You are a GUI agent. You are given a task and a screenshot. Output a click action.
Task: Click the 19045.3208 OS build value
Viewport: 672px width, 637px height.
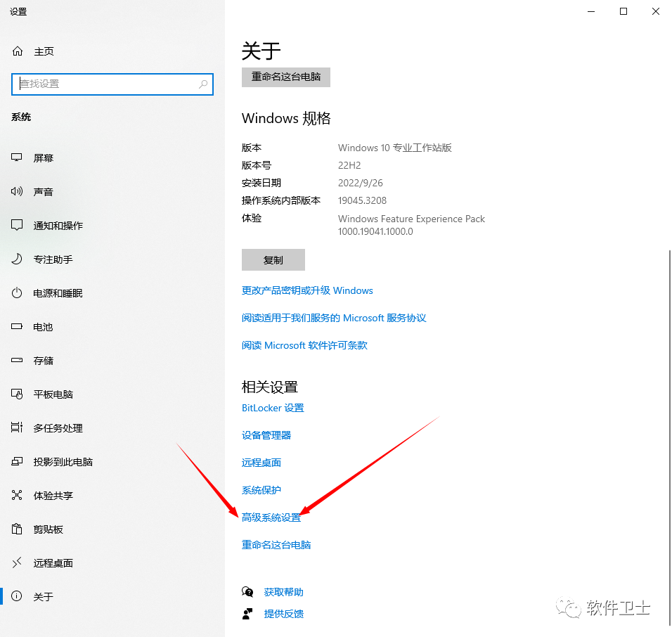point(362,200)
